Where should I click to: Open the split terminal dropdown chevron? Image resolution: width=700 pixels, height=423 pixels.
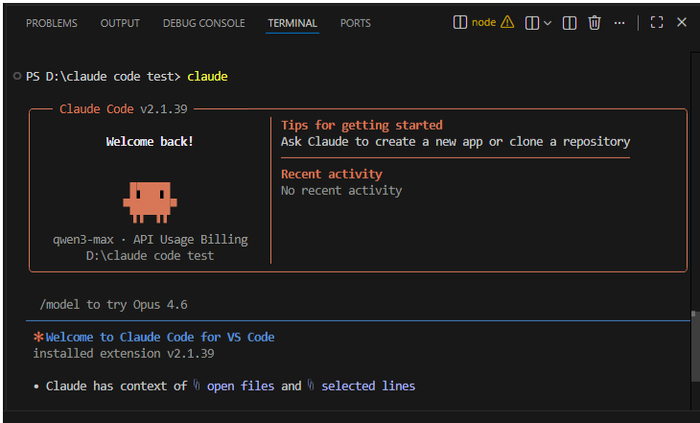(547, 23)
